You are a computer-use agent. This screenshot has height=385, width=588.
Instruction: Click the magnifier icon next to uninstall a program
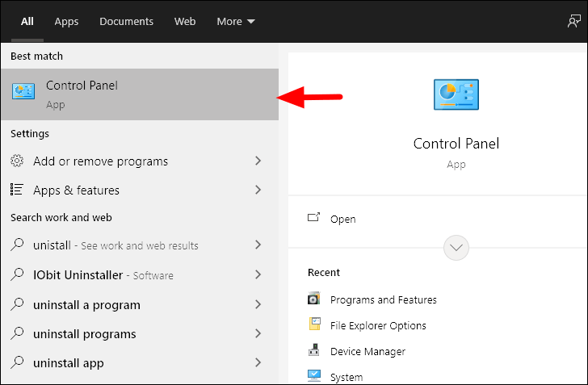click(x=17, y=304)
